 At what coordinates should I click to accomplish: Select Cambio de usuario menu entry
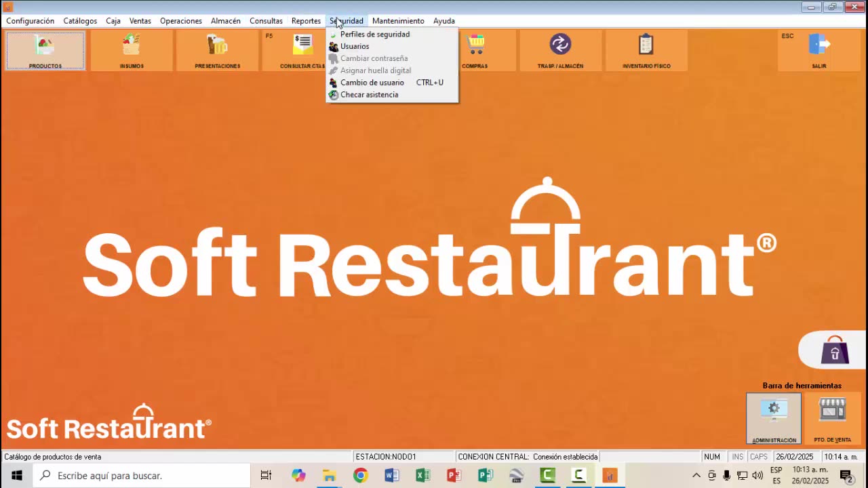click(392, 83)
